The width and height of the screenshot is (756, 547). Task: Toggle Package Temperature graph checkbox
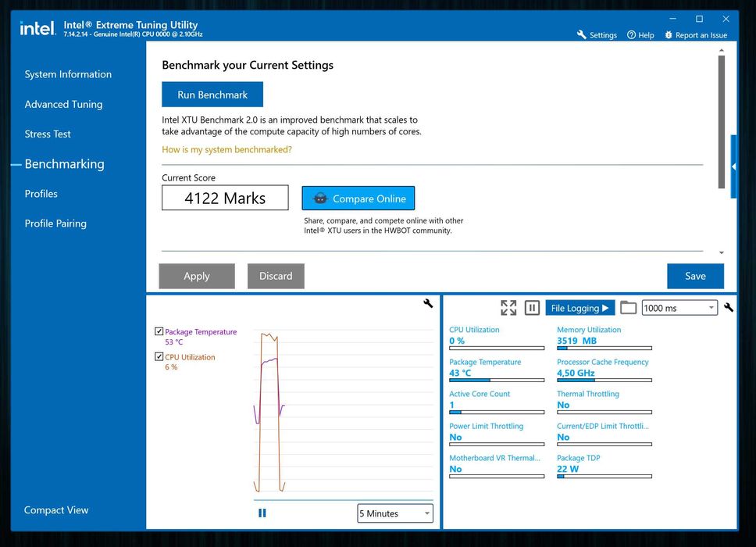(x=159, y=331)
